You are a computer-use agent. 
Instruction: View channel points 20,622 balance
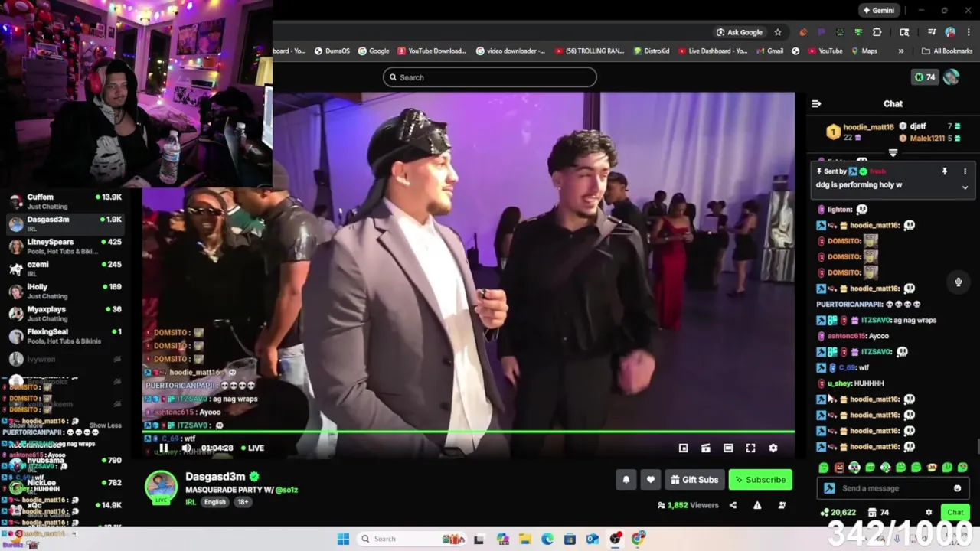click(838, 513)
